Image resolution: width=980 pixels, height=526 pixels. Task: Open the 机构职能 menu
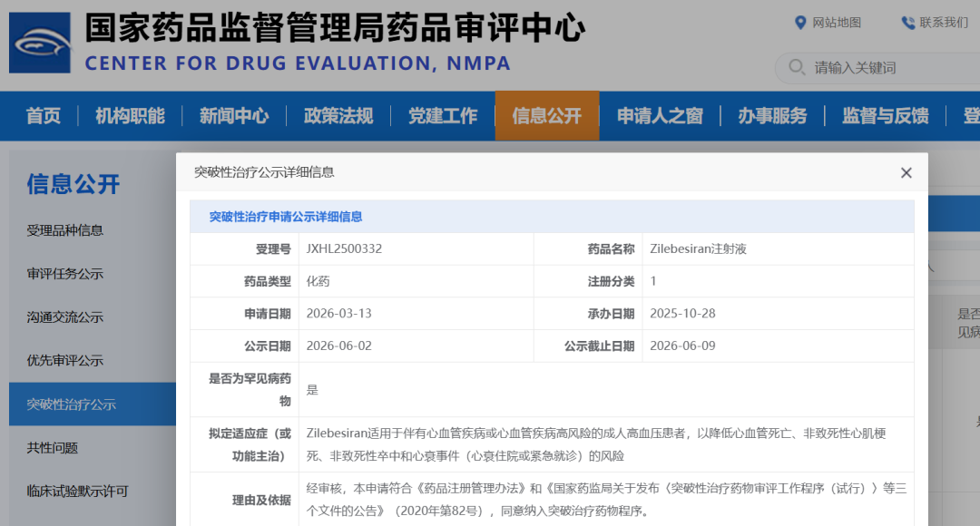click(130, 115)
